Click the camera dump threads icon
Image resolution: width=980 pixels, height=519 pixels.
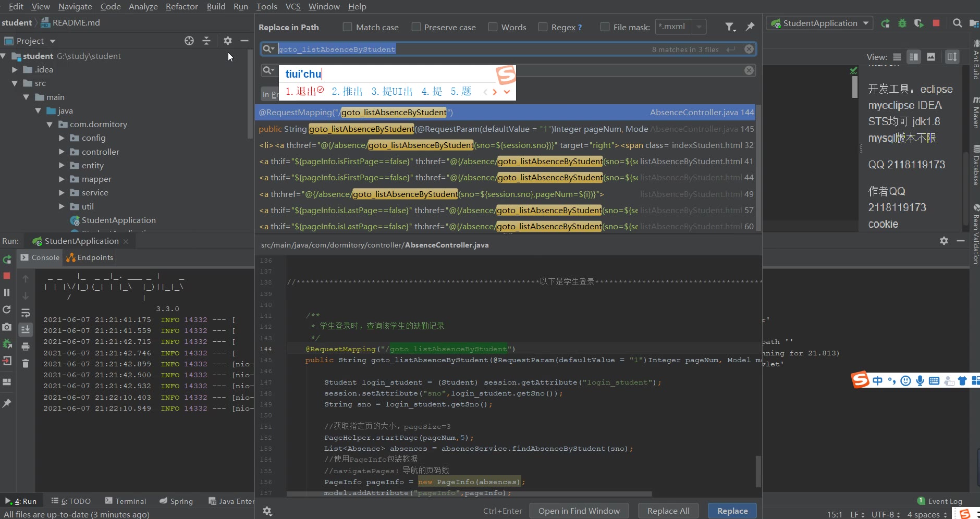pyautogui.click(x=7, y=327)
